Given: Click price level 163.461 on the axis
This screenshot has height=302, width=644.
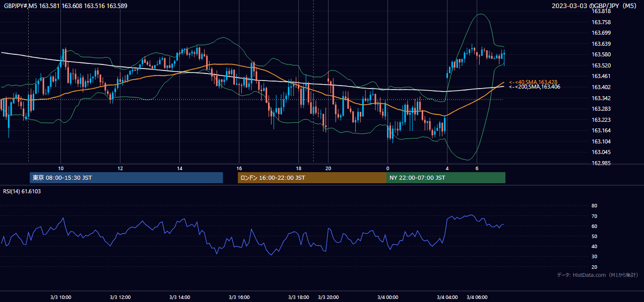Looking at the screenshot, I should [x=601, y=77].
